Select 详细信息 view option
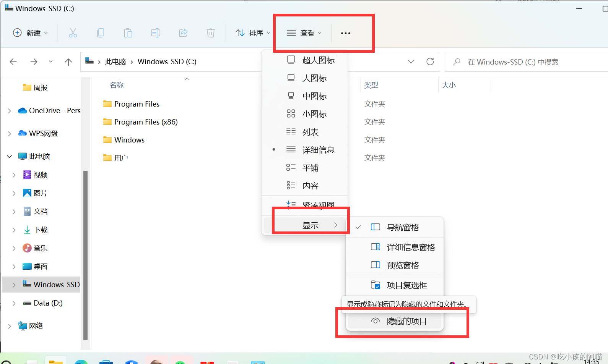 coord(305,150)
